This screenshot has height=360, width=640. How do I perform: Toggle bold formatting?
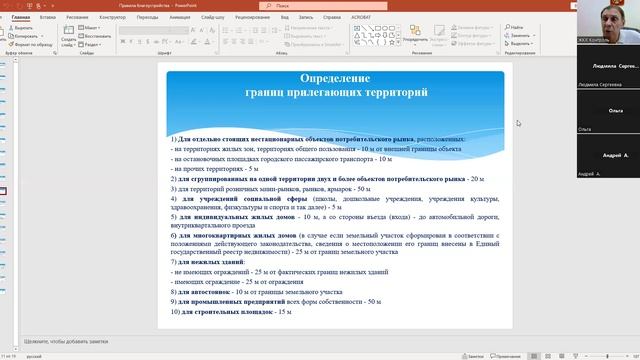click(122, 42)
